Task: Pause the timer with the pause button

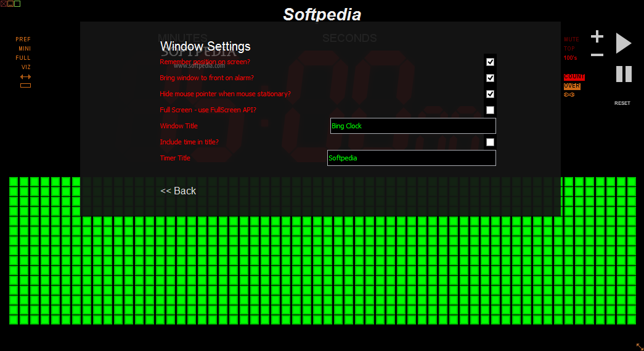Action: (x=624, y=74)
